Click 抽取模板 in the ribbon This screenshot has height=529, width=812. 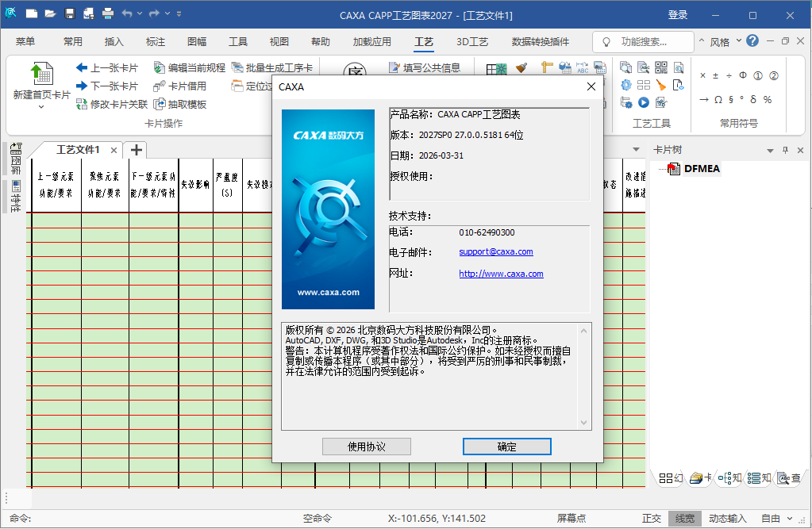(180, 104)
